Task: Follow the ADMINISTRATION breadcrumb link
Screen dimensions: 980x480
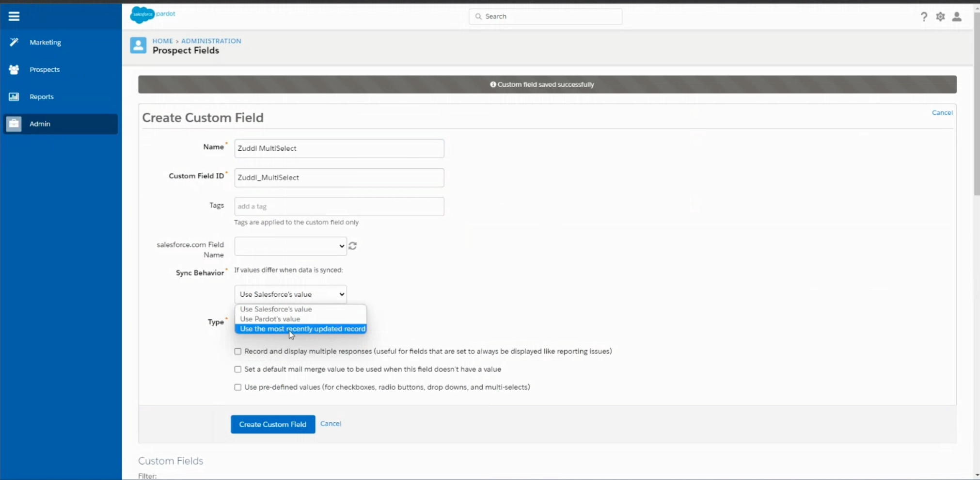Action: [x=211, y=41]
